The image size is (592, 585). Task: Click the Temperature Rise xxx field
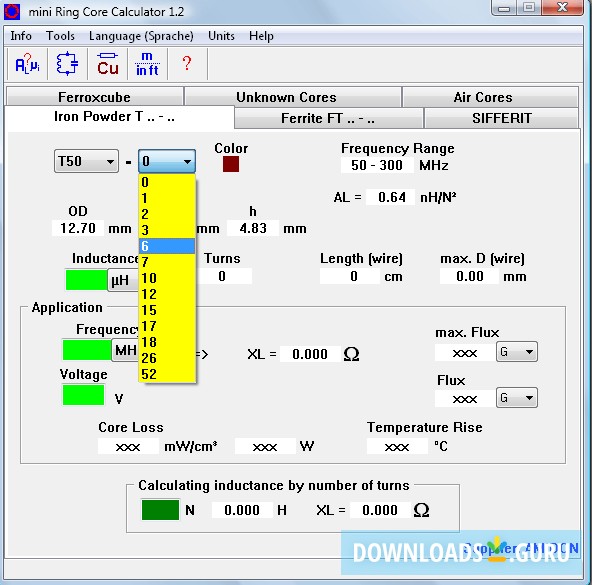click(397, 446)
